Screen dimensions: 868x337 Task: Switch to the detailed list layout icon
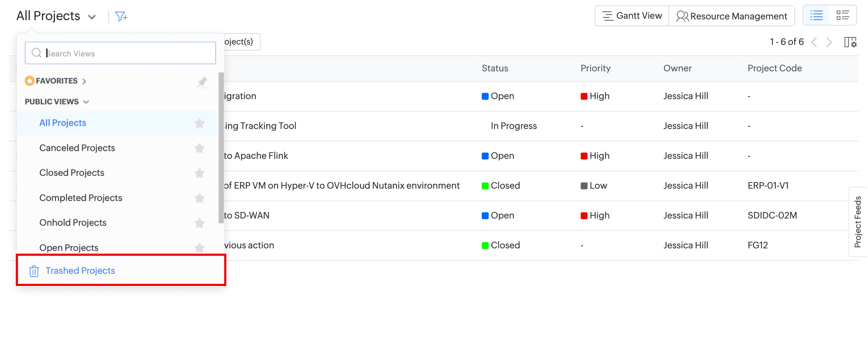842,15
